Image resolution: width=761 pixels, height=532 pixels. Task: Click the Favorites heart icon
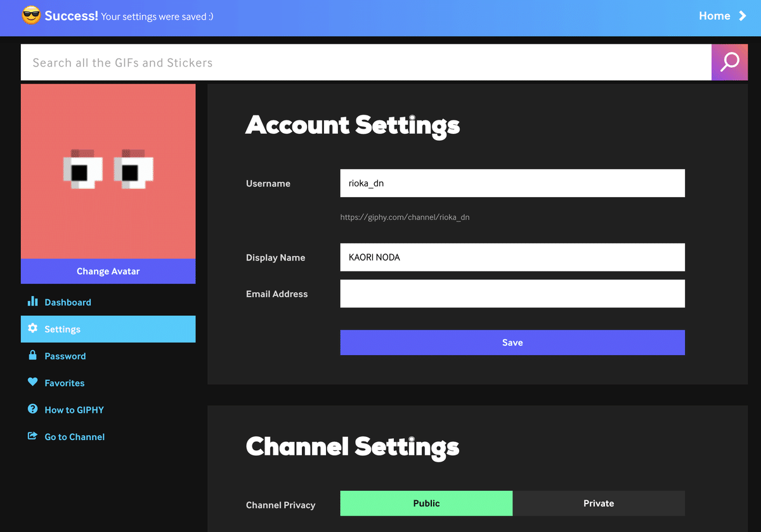(x=32, y=382)
